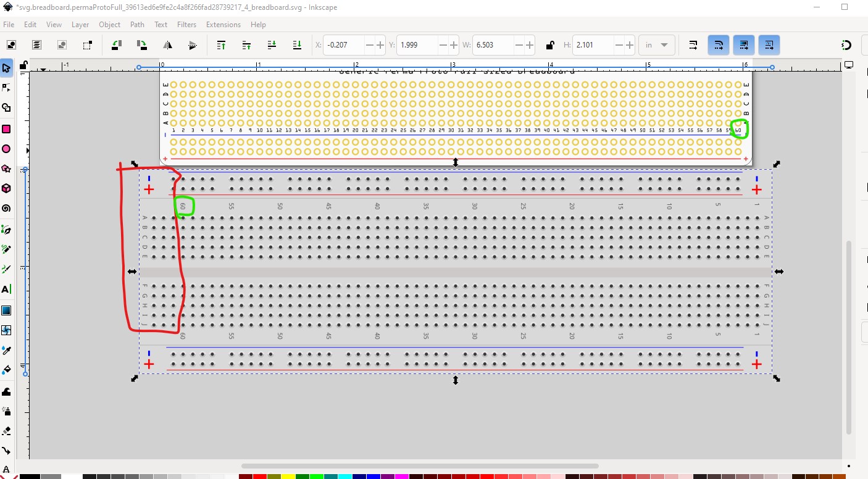Toggle scale rounded corners option
The height and width of the screenshot is (479, 868).
719,45
